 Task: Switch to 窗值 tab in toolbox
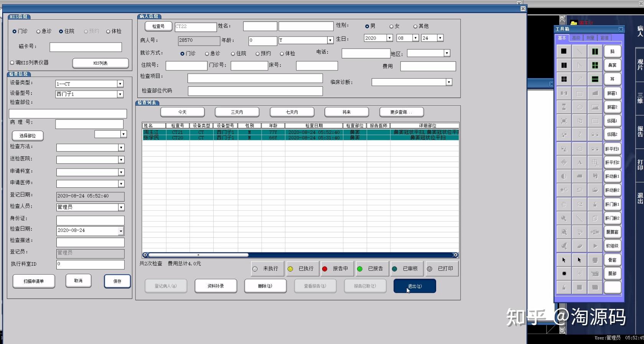[x=604, y=38]
